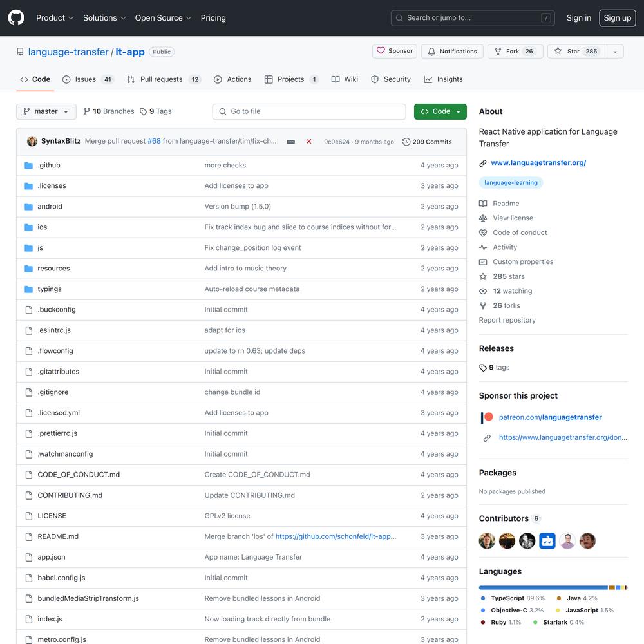This screenshot has height=644, width=644.
Task: Click the GitHub logo icon
Action: coord(16,17)
